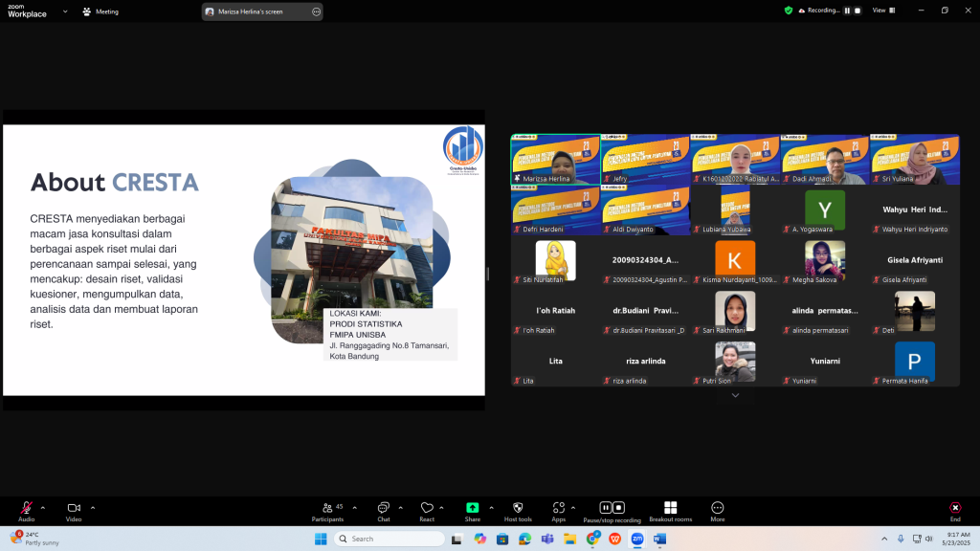Expand the Participants options arrow

[x=354, y=508]
